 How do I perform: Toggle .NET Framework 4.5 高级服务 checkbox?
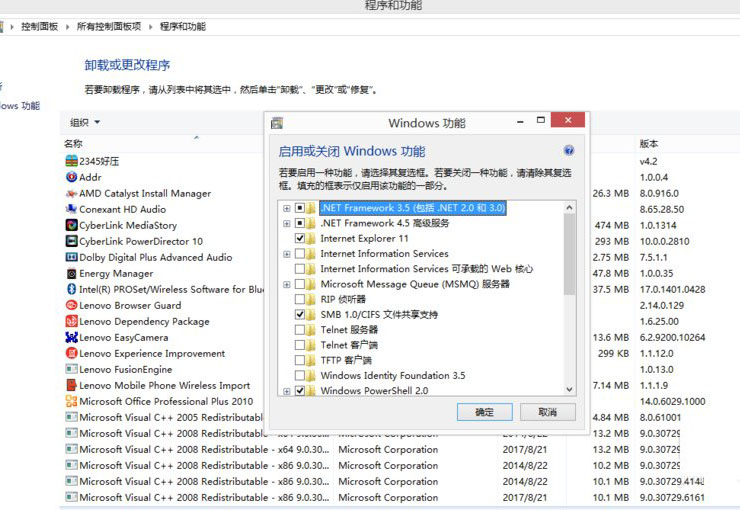[x=300, y=223]
